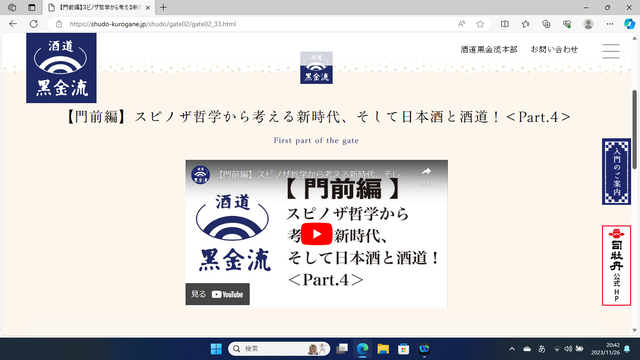
Task: Click scrollbar up arrow
Action: 634,38
